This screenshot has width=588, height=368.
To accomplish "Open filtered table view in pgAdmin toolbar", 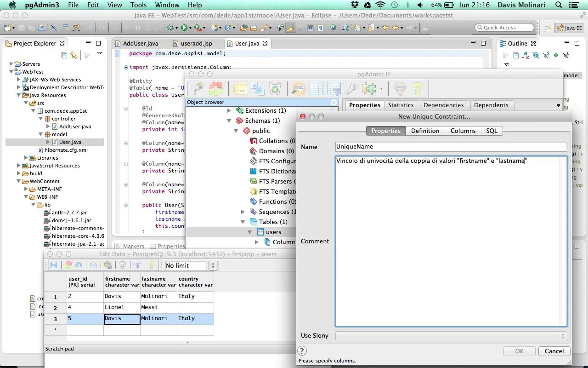I will click(334, 88).
